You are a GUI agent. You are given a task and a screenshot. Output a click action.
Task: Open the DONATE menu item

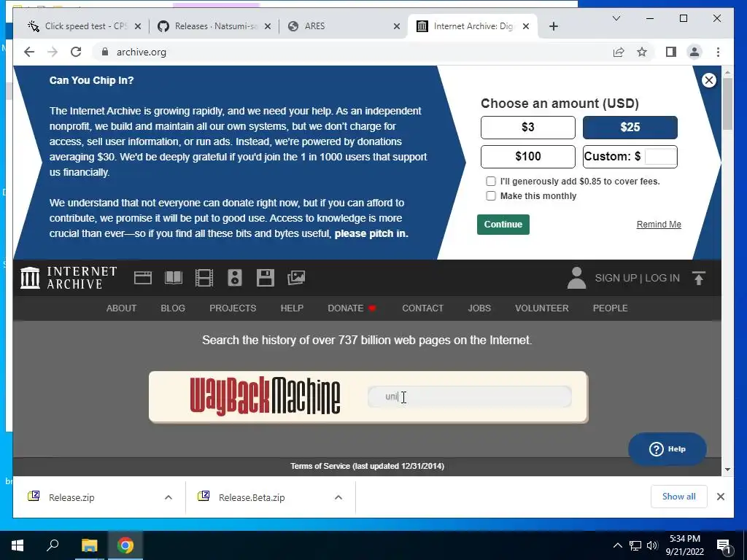352,308
